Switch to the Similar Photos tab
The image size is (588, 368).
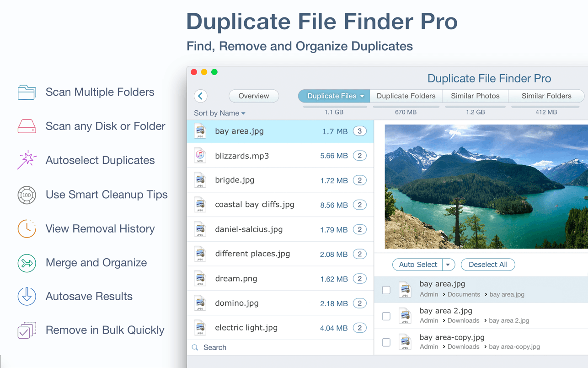pyautogui.click(x=475, y=96)
